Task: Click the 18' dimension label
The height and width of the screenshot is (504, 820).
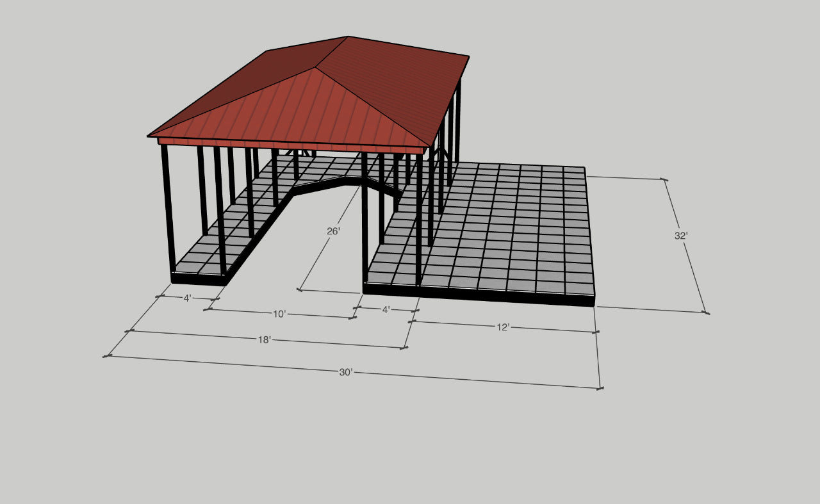Action: pos(266,340)
